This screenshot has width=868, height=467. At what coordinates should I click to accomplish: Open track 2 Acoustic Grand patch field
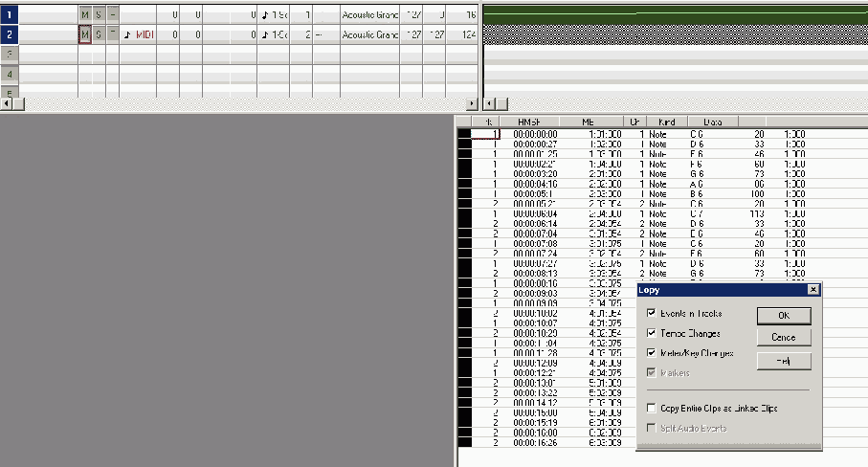369,34
